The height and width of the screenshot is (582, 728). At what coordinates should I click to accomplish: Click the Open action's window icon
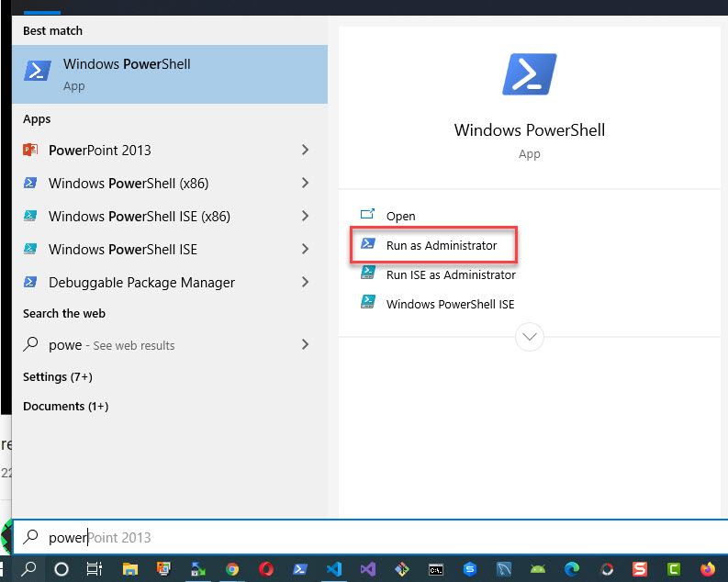point(368,215)
